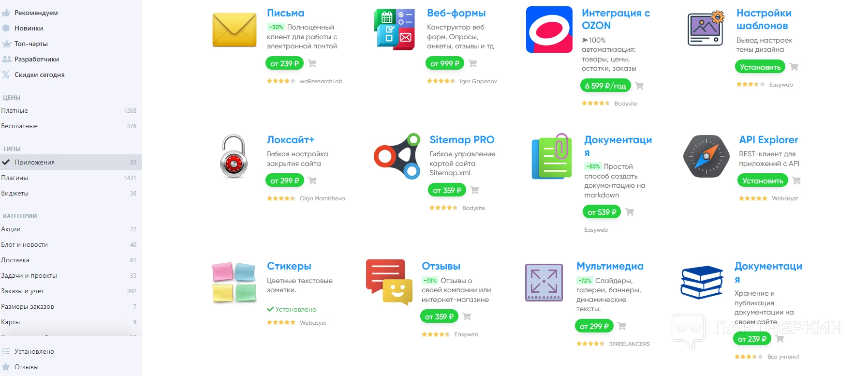
Task: Buy OZON integration for 6 599 ₽/год
Action: point(605,86)
